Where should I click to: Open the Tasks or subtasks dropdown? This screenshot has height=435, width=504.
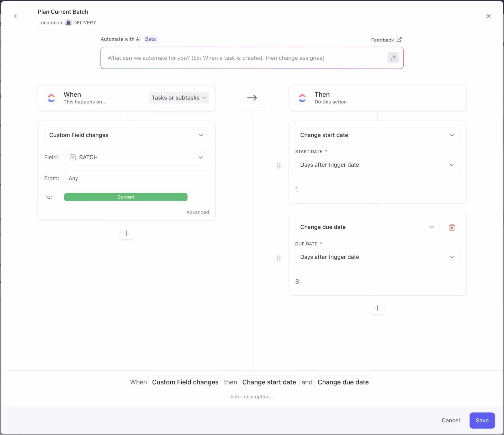[x=178, y=97]
